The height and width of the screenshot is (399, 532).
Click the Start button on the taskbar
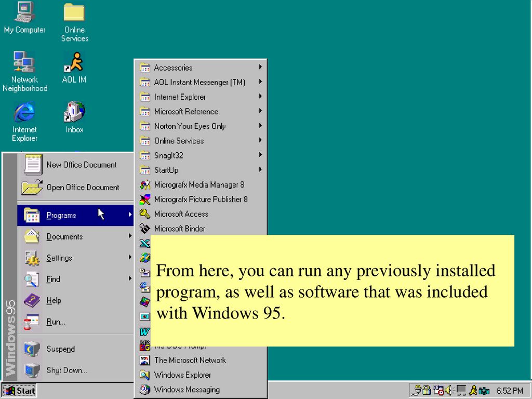[20, 390]
